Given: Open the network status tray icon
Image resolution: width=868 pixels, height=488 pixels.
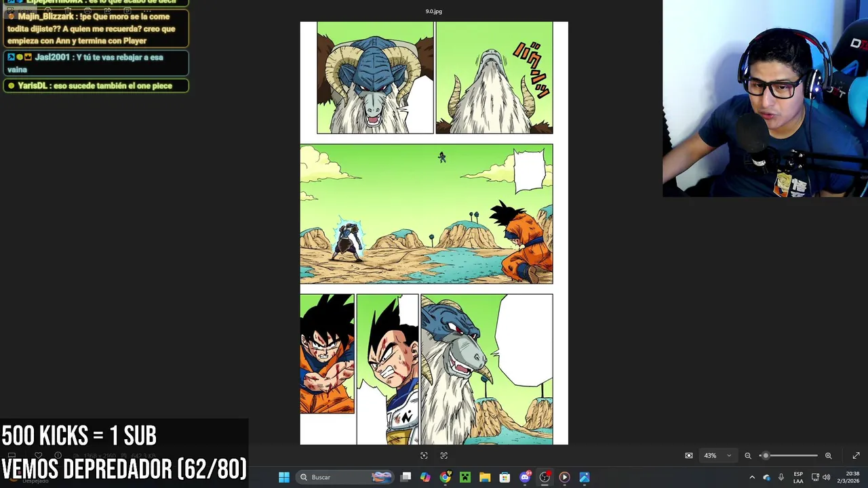Looking at the screenshot, I should click(815, 477).
